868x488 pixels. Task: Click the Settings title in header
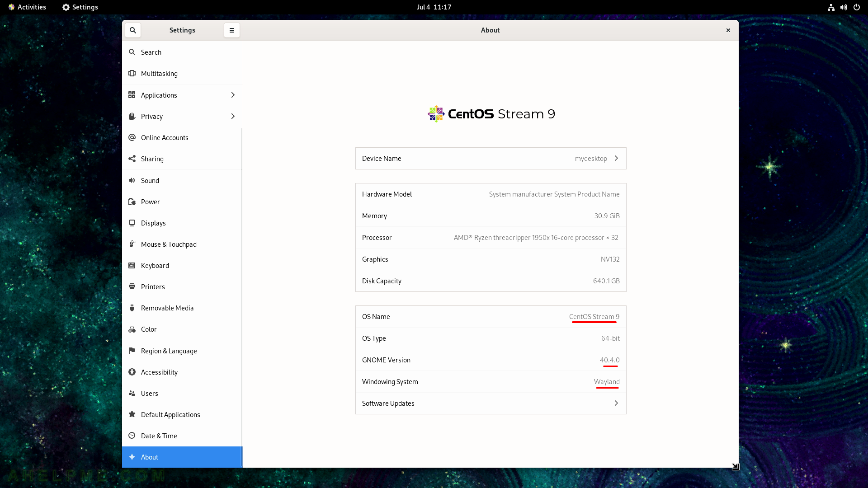(182, 30)
